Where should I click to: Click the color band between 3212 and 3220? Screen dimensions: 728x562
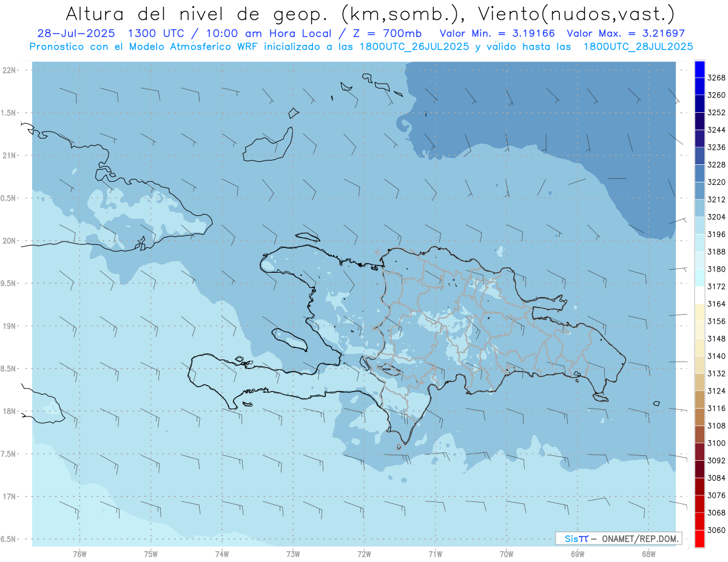(x=699, y=190)
